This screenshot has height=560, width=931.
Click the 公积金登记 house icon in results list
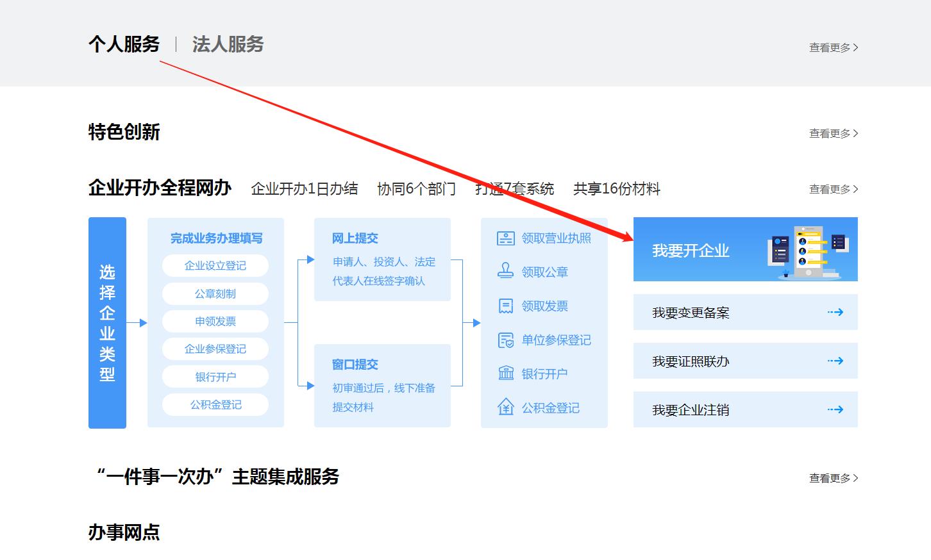coord(506,407)
